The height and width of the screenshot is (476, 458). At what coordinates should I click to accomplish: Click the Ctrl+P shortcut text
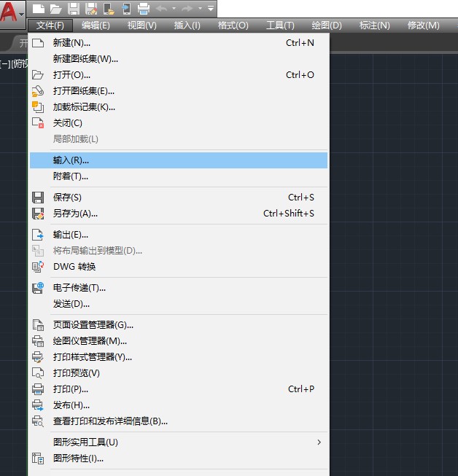click(301, 389)
